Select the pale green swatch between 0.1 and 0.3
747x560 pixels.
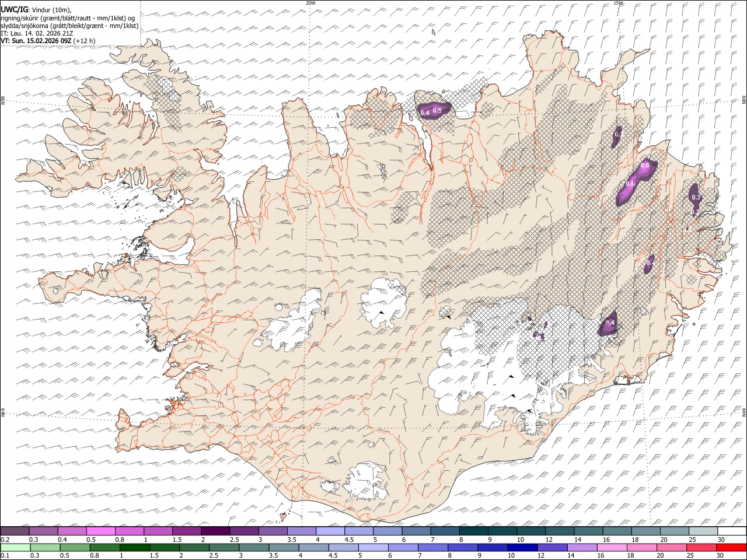pyautogui.click(x=15, y=548)
